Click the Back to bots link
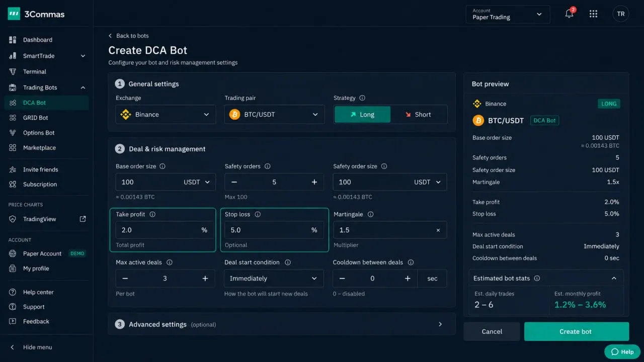Screen dimensions: 644x362 pyautogui.click(x=129, y=36)
